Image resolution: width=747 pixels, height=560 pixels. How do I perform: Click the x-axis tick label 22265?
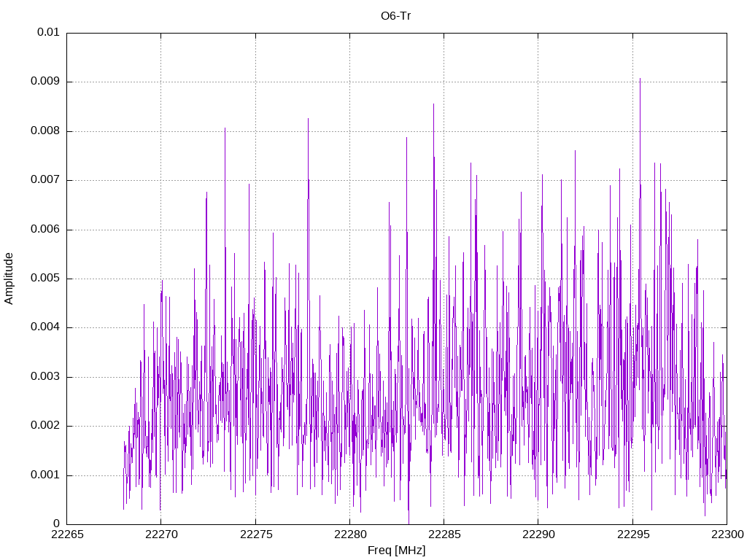click(67, 534)
